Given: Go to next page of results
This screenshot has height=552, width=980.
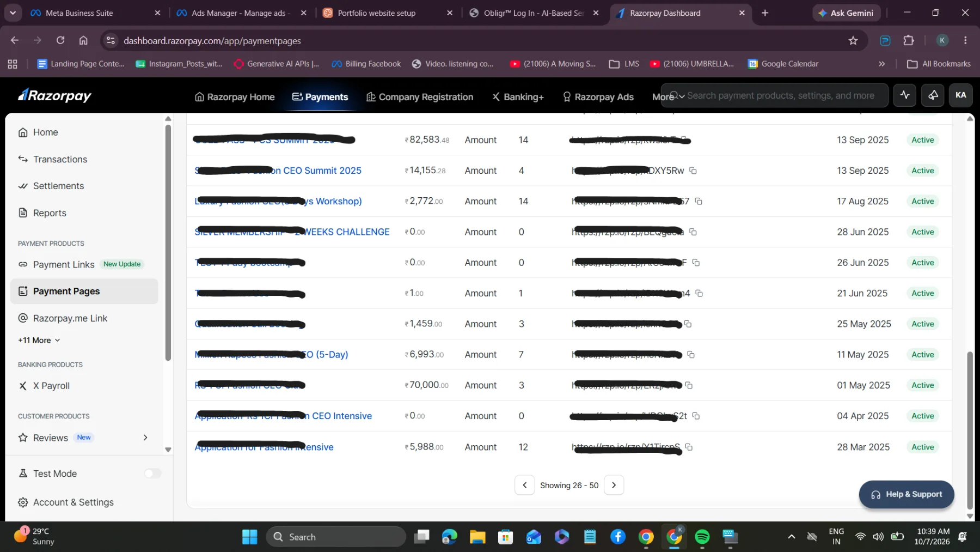Looking at the screenshot, I should 614,485.
